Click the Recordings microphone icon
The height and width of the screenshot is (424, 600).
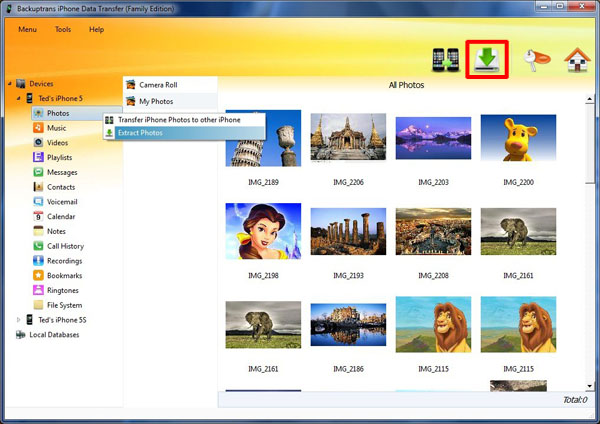(38, 261)
